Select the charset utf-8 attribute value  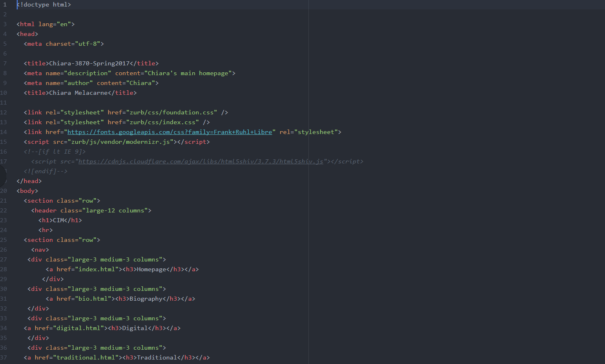point(88,43)
